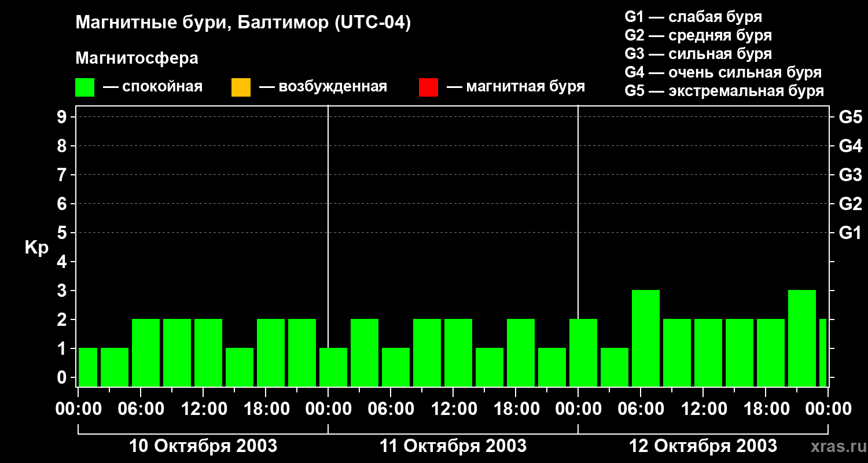The width and height of the screenshot is (868, 463).
Task: Click the right-axis "G3" storm level label
Action: click(x=851, y=175)
